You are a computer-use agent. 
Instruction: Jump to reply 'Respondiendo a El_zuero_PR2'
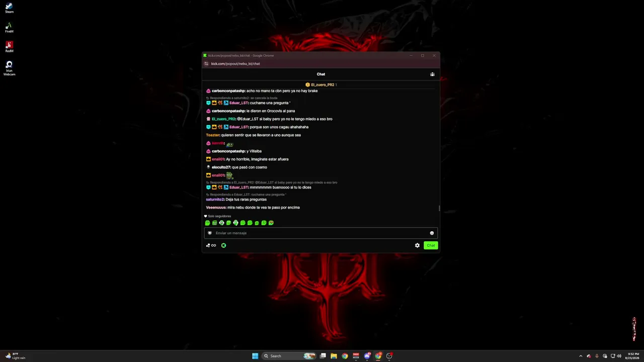coord(272,183)
